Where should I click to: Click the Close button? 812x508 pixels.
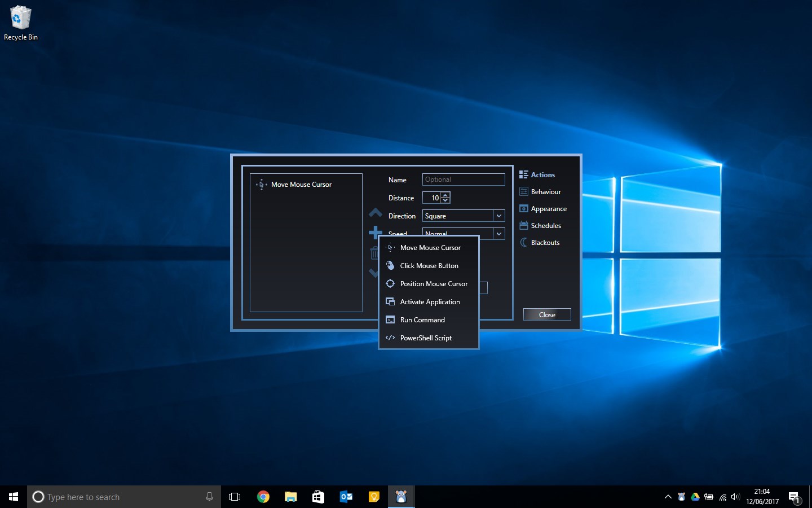pyautogui.click(x=546, y=314)
